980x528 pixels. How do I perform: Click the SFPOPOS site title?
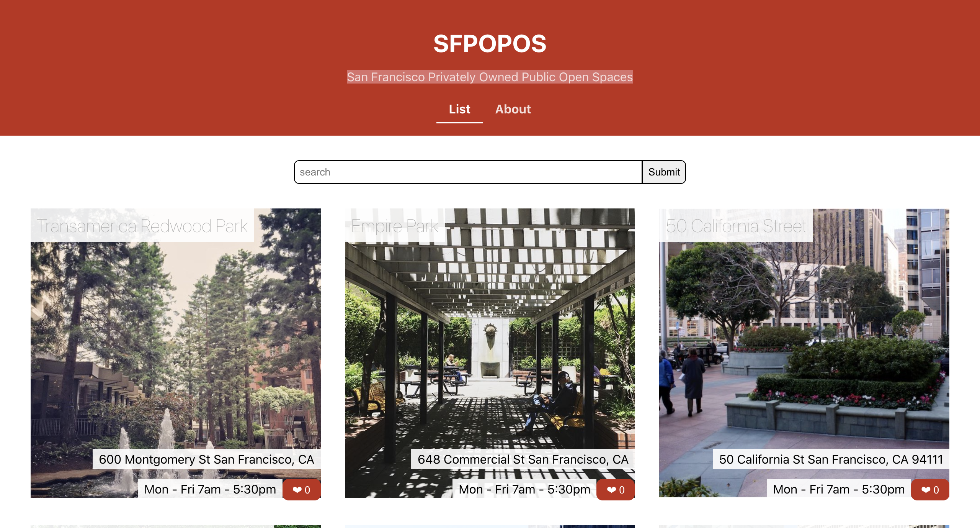coord(490,44)
